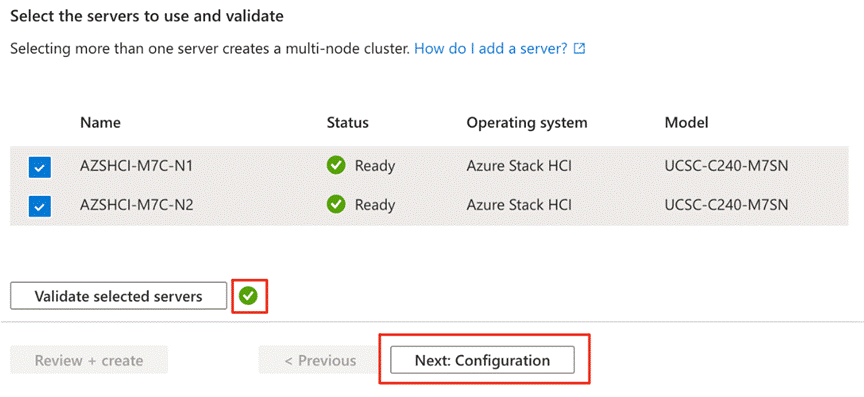Click the Select the servers to use heading
Viewport: 864px width, 397px height.
[x=147, y=16]
